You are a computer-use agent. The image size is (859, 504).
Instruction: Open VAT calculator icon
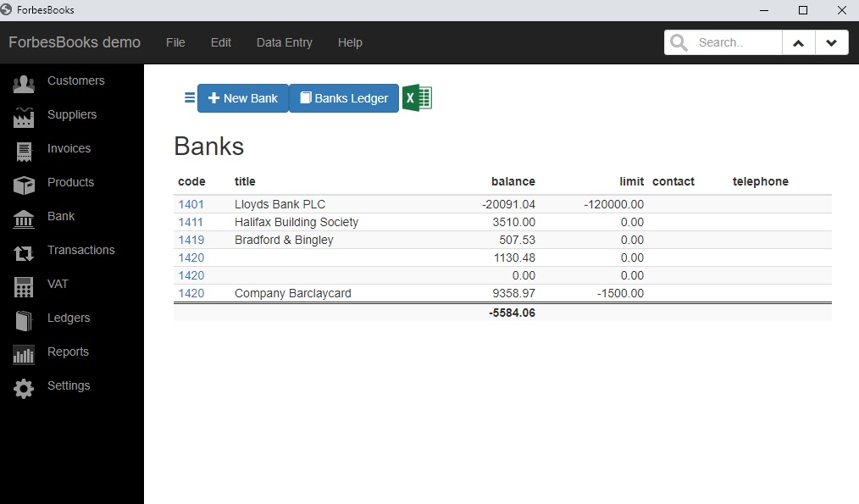click(24, 287)
